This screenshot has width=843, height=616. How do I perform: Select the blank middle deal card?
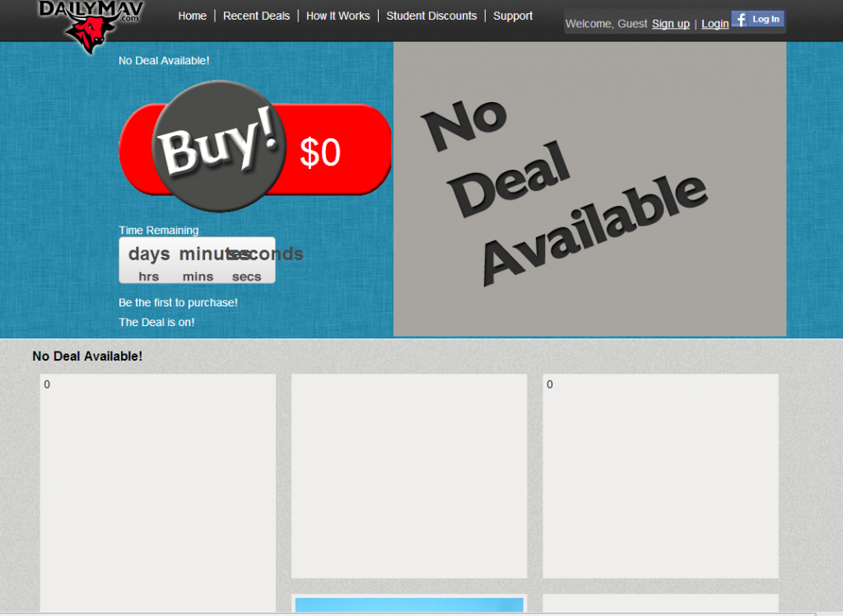(x=408, y=475)
